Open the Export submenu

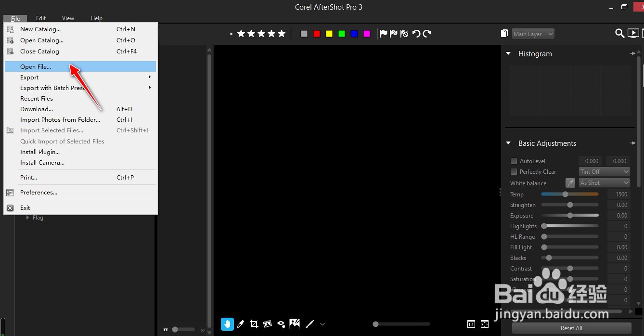[80, 77]
